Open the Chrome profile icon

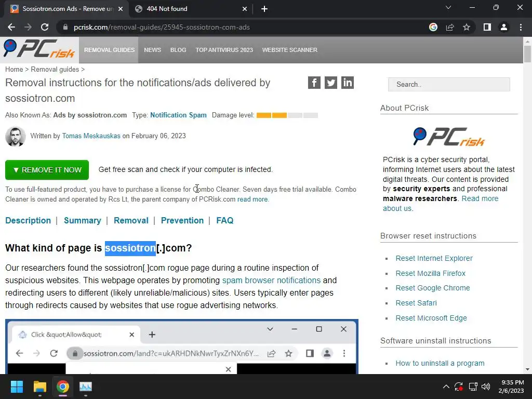click(x=504, y=27)
